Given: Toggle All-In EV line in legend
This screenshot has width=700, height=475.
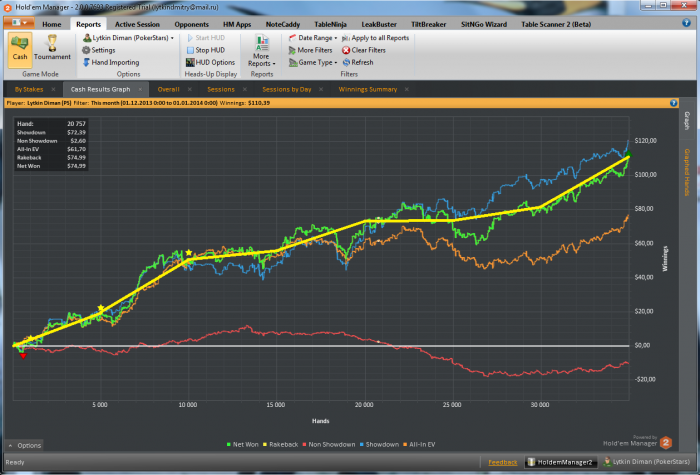Looking at the screenshot, I should [x=419, y=445].
